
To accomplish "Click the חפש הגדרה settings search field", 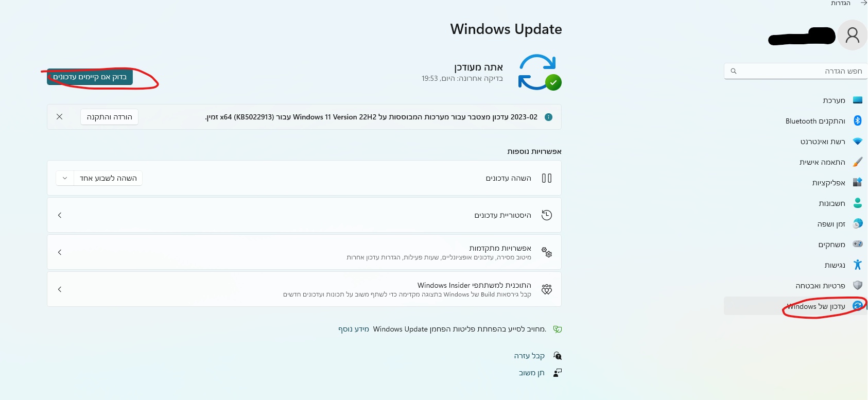I will [x=796, y=71].
